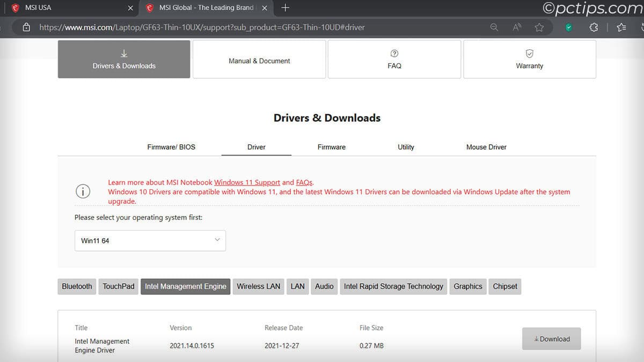Open the Utility downloads tab
The image size is (644, 362).
click(x=406, y=147)
